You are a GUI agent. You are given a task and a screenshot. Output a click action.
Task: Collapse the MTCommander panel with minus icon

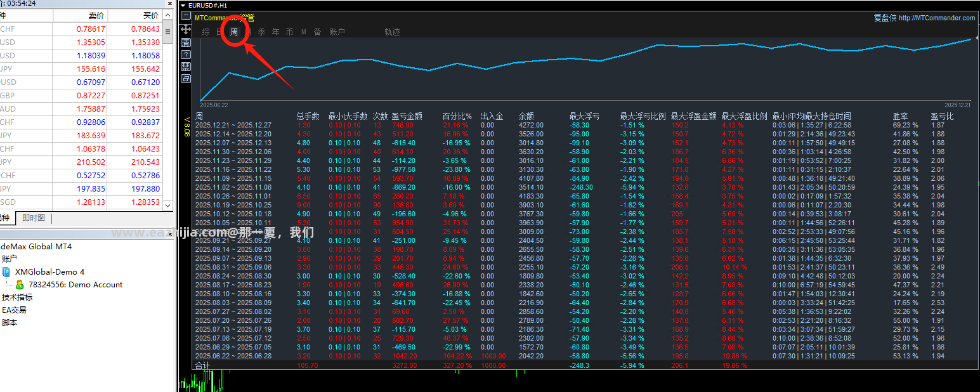(185, 15)
